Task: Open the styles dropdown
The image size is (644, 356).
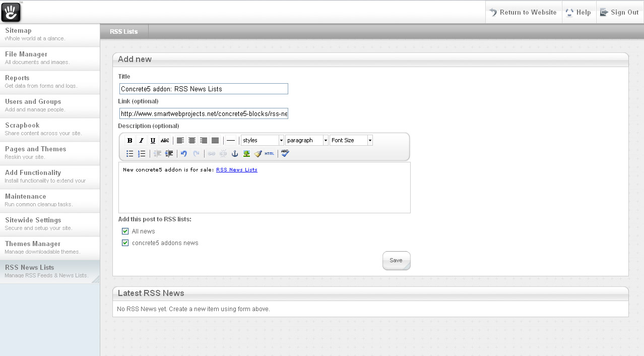Action: (x=263, y=140)
